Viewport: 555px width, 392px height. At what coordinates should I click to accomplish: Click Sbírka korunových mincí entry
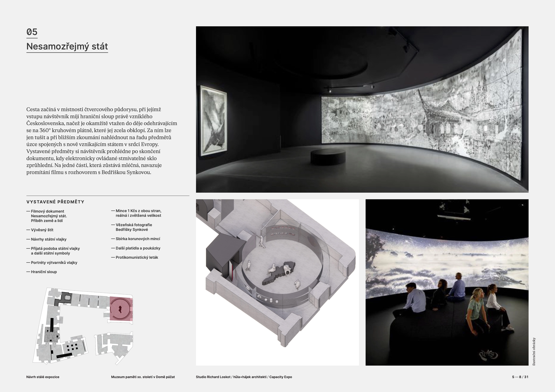(138, 239)
